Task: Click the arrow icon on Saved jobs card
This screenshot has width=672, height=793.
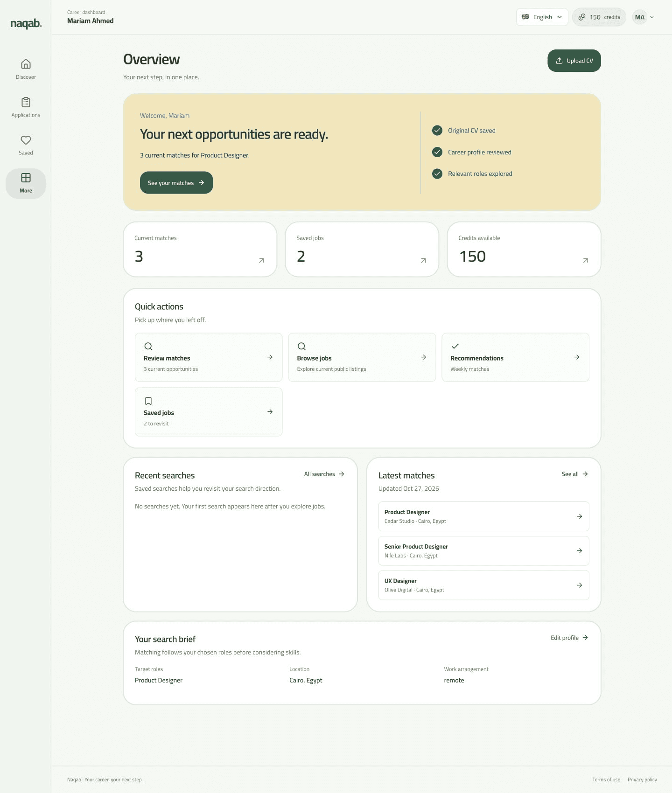Action: point(423,260)
